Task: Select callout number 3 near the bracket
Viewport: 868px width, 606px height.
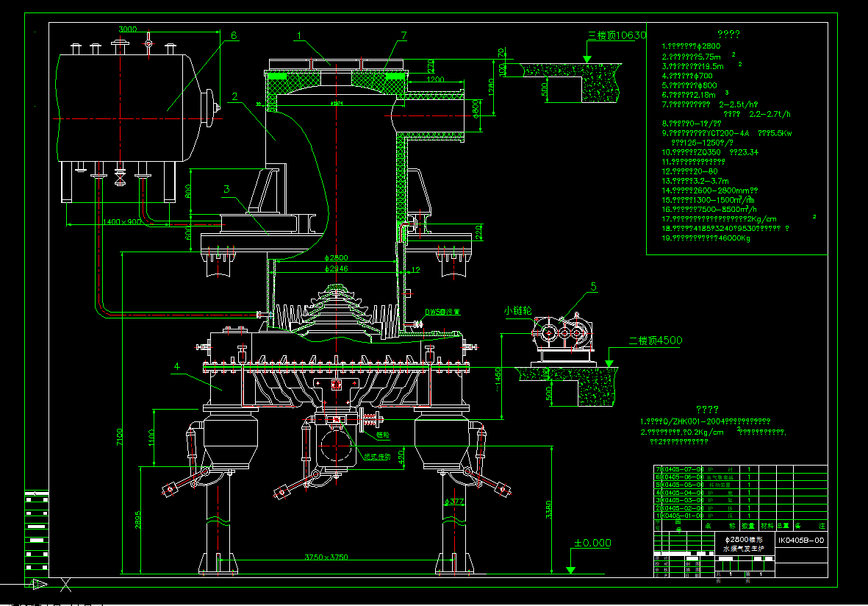Action: point(226,189)
